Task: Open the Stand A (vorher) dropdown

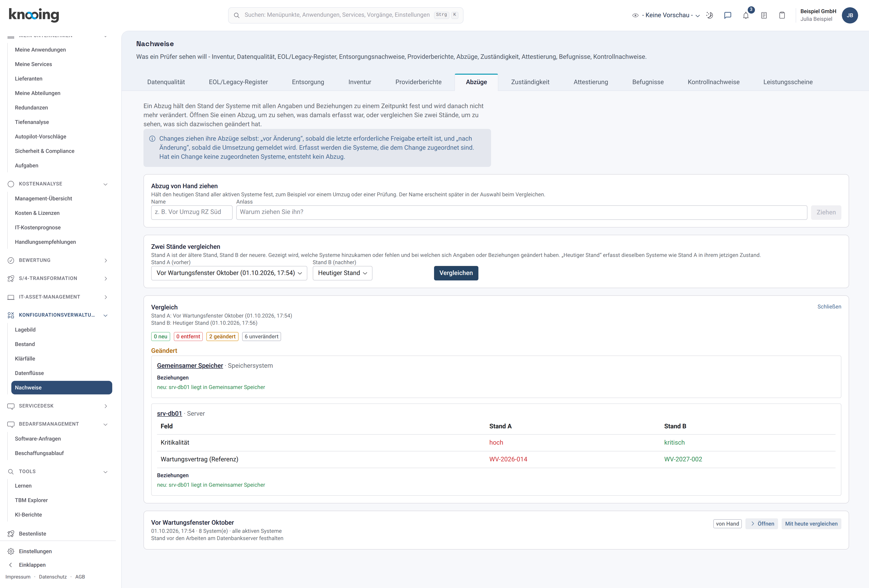Action: click(229, 273)
